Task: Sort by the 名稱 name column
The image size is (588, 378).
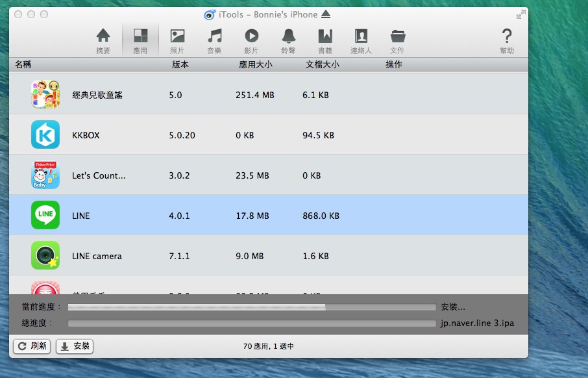Action: click(23, 64)
